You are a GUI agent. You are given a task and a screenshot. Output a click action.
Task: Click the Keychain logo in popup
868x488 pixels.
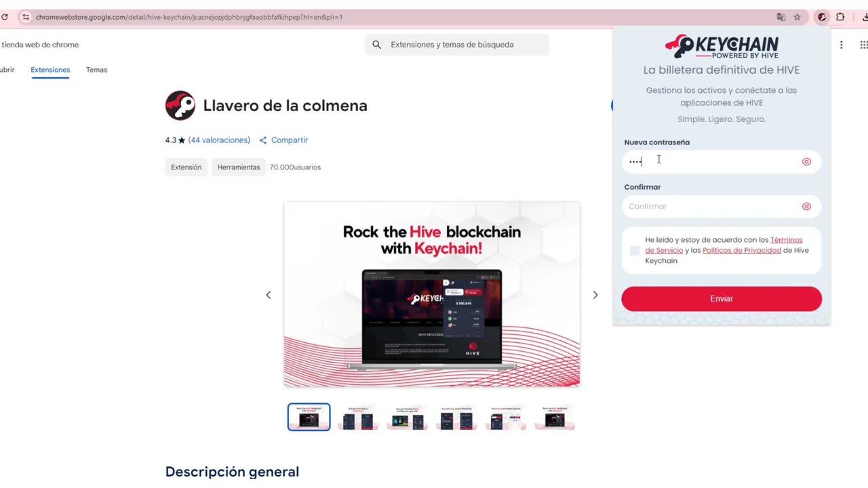click(722, 47)
